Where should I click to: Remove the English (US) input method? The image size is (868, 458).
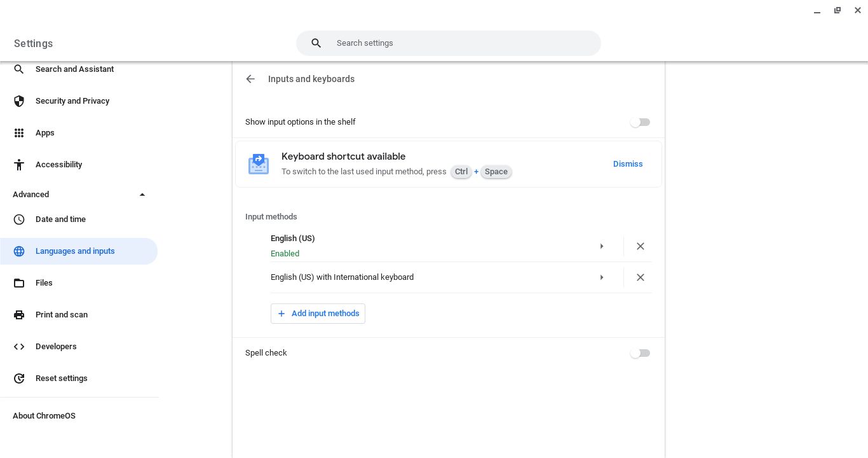[641, 246]
